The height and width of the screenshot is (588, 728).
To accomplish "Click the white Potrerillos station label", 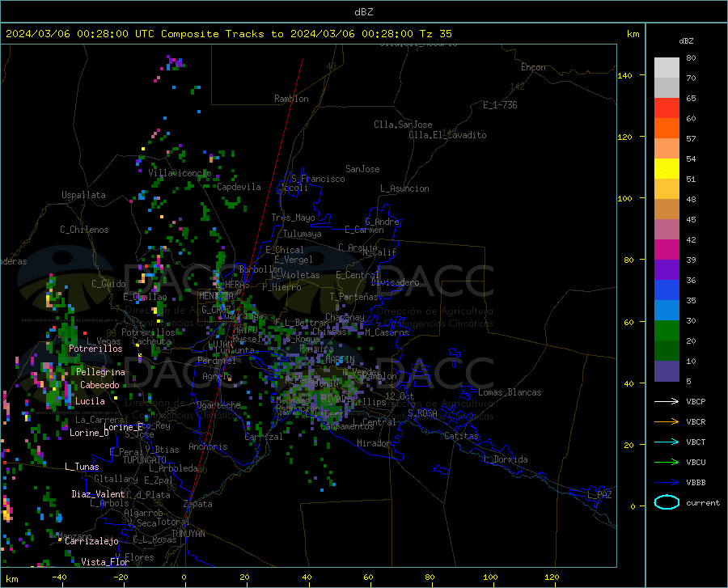I will 95,349.
